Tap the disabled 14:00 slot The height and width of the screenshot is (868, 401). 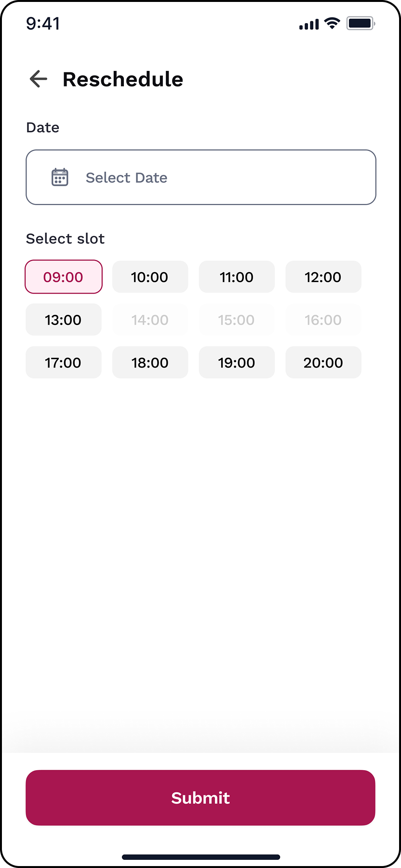click(x=150, y=320)
